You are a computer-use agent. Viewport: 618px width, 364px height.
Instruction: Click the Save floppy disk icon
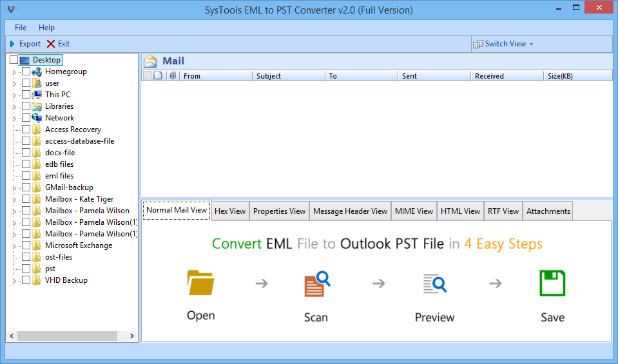[x=552, y=283]
